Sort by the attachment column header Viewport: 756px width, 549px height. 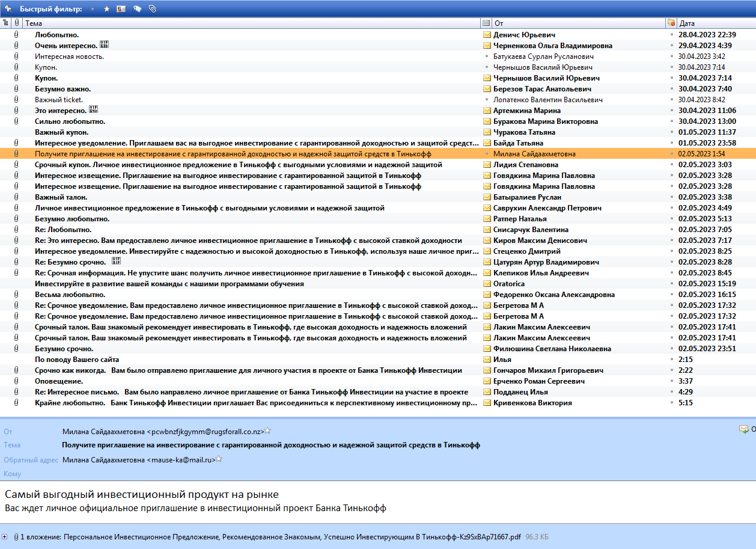[17, 23]
